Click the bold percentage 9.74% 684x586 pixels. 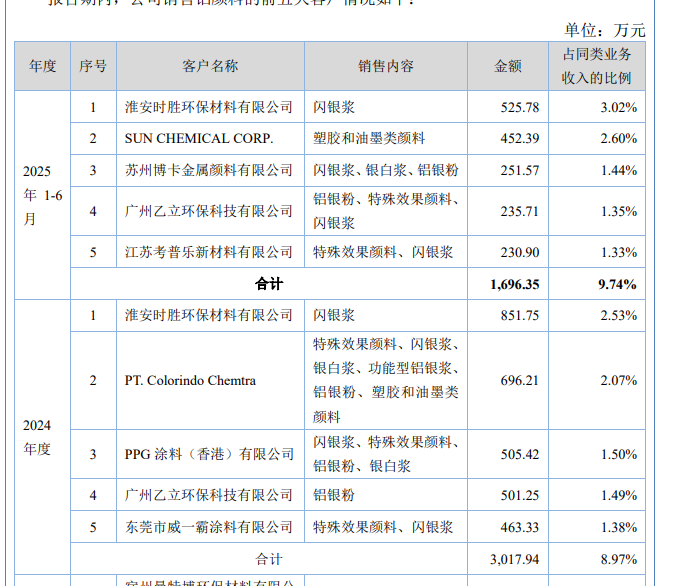click(617, 284)
